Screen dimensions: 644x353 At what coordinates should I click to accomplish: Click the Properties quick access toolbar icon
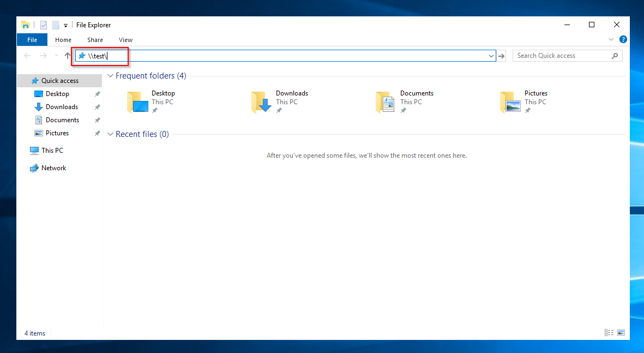[44, 25]
